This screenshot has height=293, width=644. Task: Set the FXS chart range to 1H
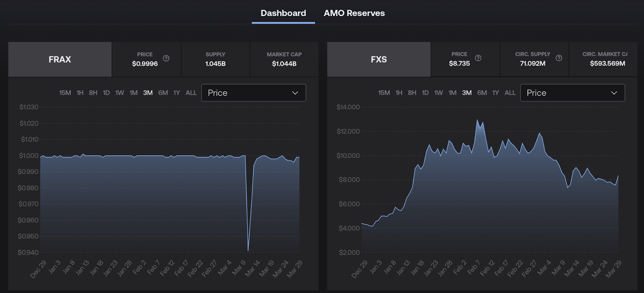[399, 93]
